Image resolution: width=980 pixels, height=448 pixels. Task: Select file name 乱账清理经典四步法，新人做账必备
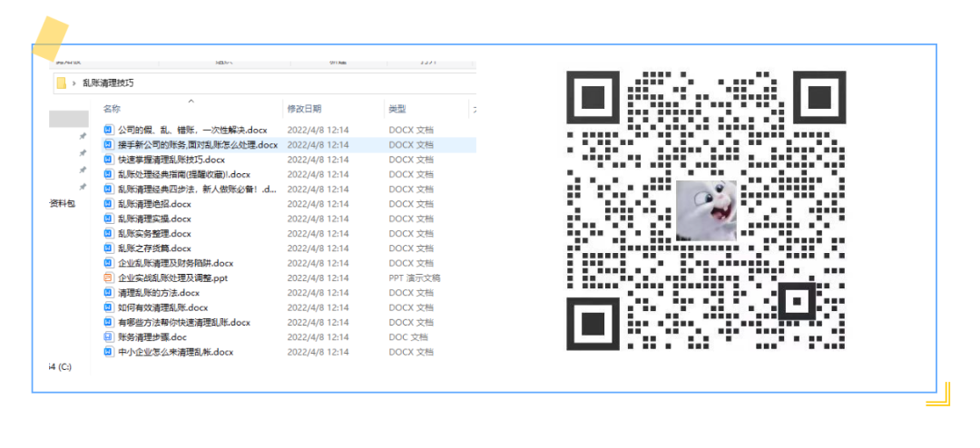click(197, 190)
